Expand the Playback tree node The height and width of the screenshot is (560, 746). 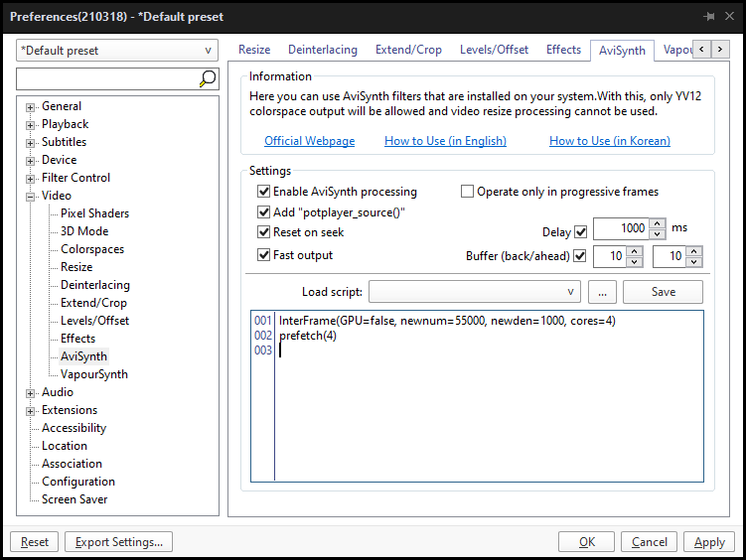tap(30, 125)
